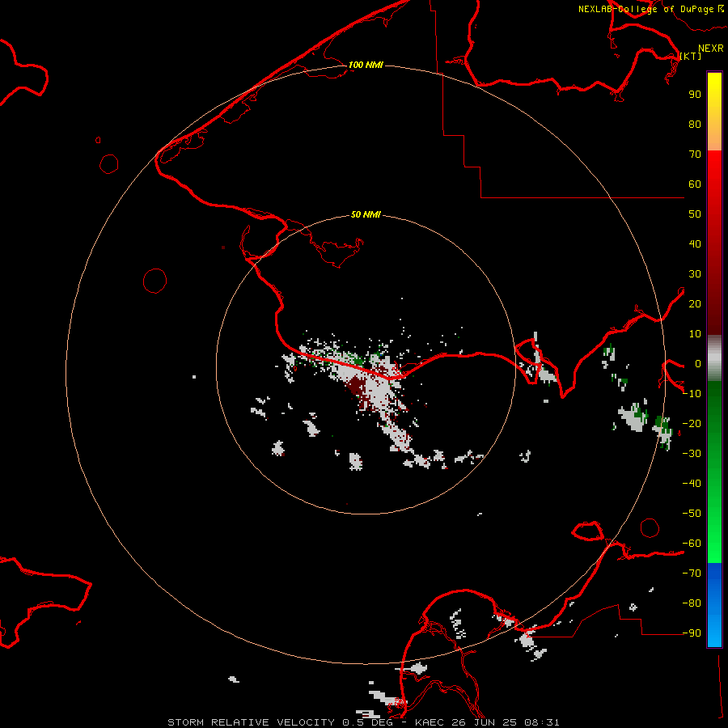The image size is (728, 728).
Task: Click the 26 JUN 25 date text
Action: pos(485,722)
